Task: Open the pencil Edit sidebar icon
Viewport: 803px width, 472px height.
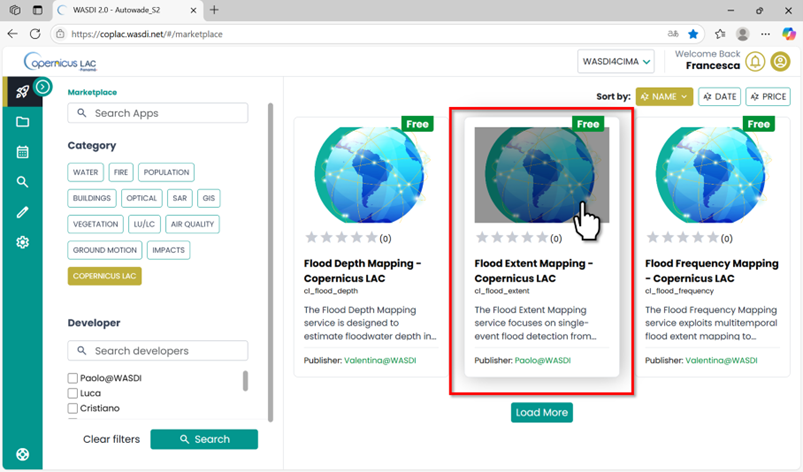Action: tap(22, 212)
